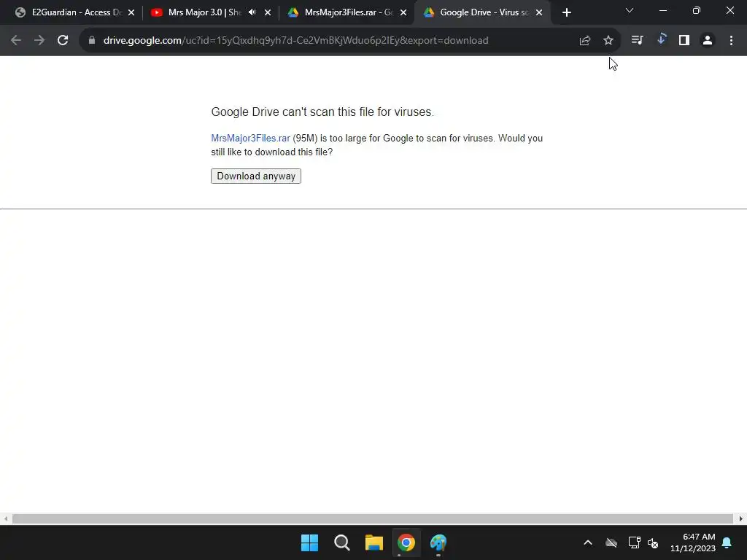This screenshot has height=560, width=747.
Task: Click the horizontal scrollbar track
Action: pos(373,518)
